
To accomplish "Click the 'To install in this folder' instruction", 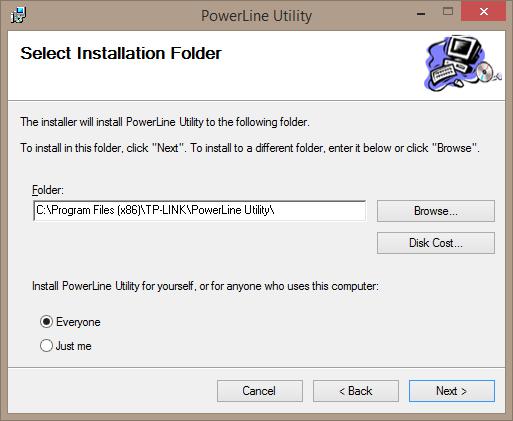I will coord(250,148).
